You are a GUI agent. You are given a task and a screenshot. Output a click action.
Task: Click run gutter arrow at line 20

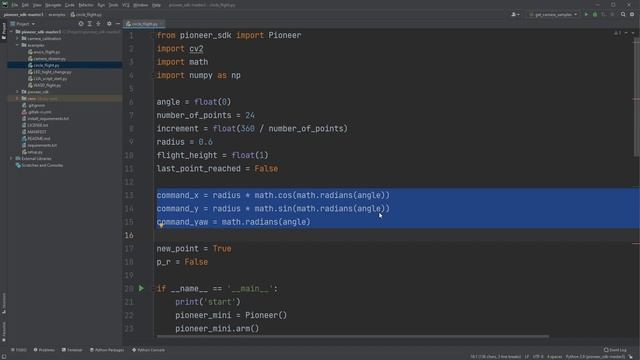141,289
